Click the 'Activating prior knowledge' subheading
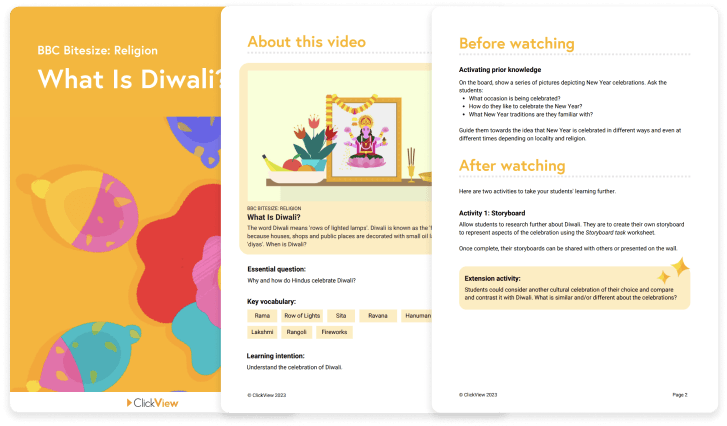 tap(500, 70)
